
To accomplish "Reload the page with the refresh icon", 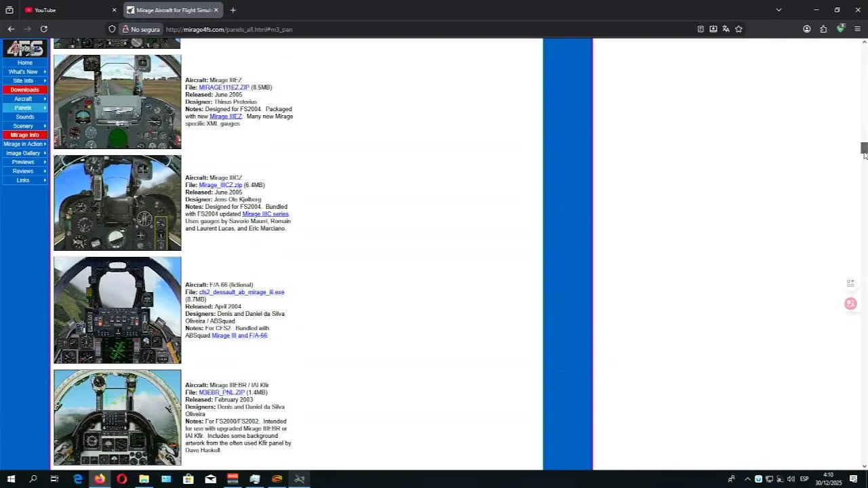I will point(43,29).
